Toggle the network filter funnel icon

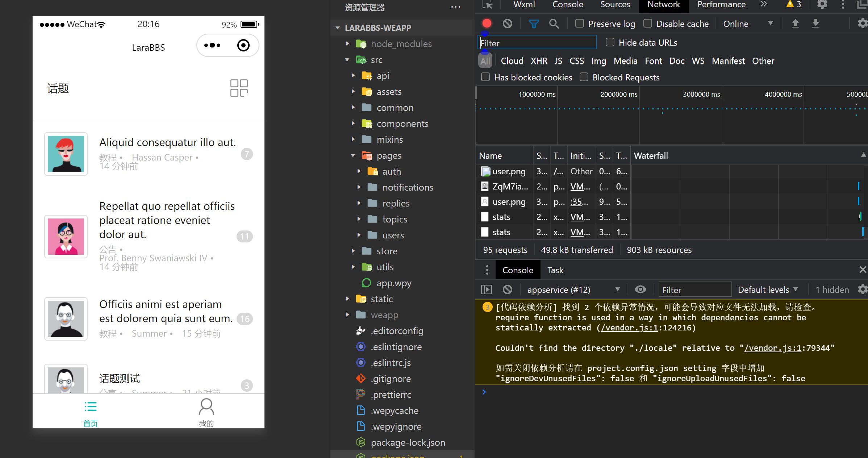(x=534, y=24)
